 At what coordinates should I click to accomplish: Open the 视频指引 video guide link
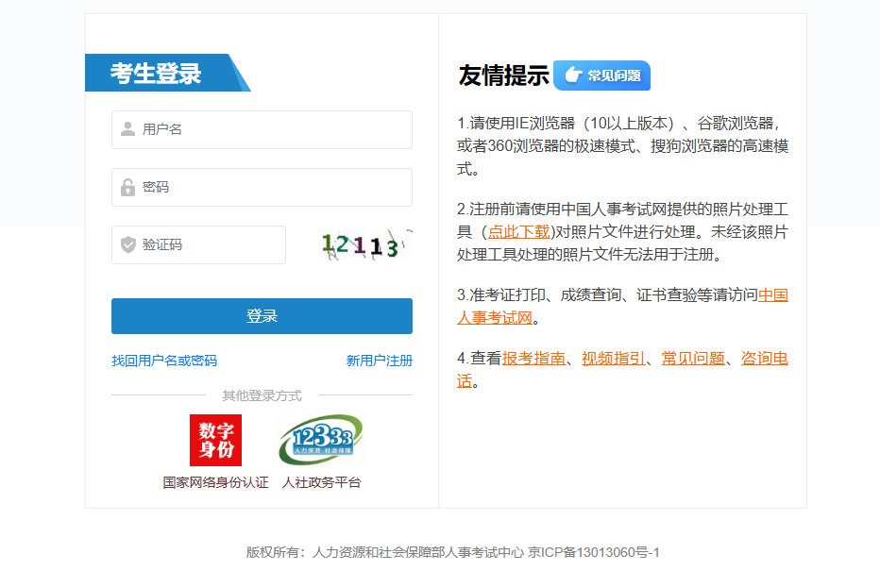point(611,358)
